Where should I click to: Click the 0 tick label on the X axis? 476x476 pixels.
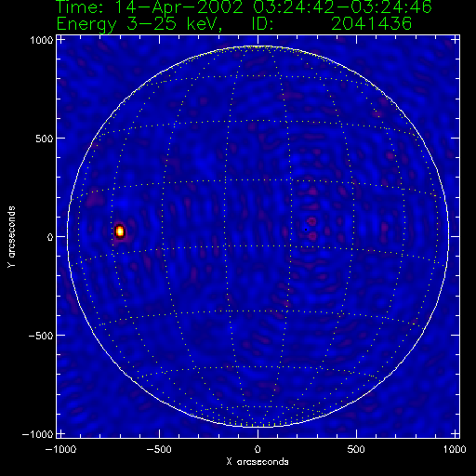(x=258, y=449)
